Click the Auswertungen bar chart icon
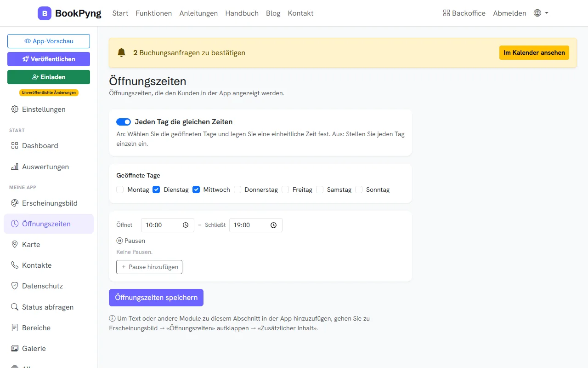The height and width of the screenshot is (368, 588). click(15, 167)
